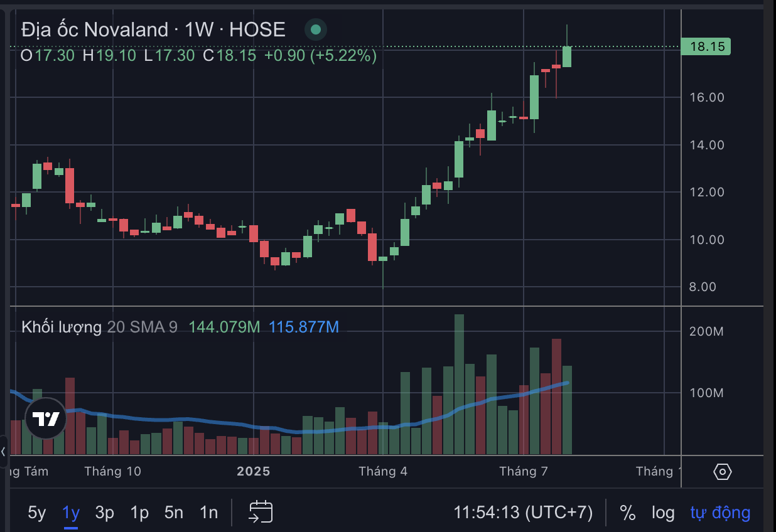This screenshot has width=776, height=532.
Task: Click the Tháng 7 time axis label
Action: [523, 471]
